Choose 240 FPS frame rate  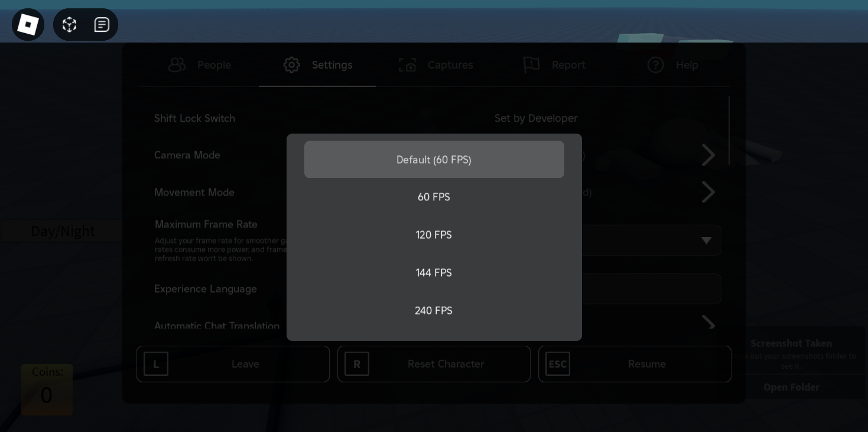click(434, 311)
